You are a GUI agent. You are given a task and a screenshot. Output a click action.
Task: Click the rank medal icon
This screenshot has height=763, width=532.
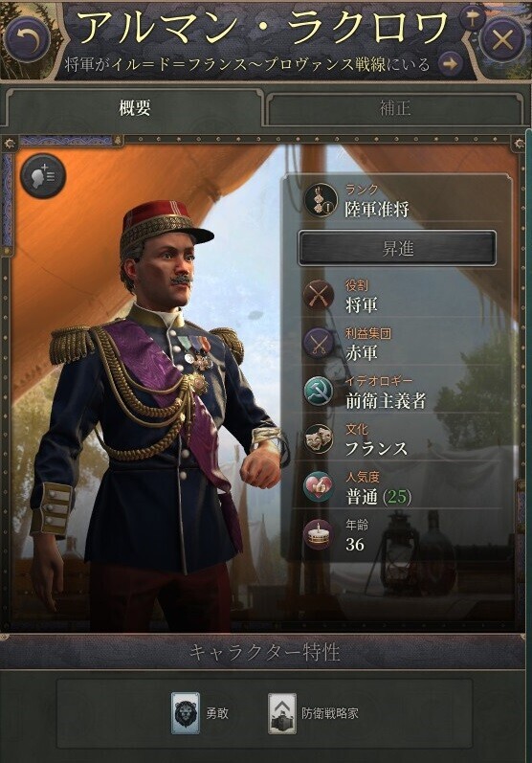coord(320,200)
